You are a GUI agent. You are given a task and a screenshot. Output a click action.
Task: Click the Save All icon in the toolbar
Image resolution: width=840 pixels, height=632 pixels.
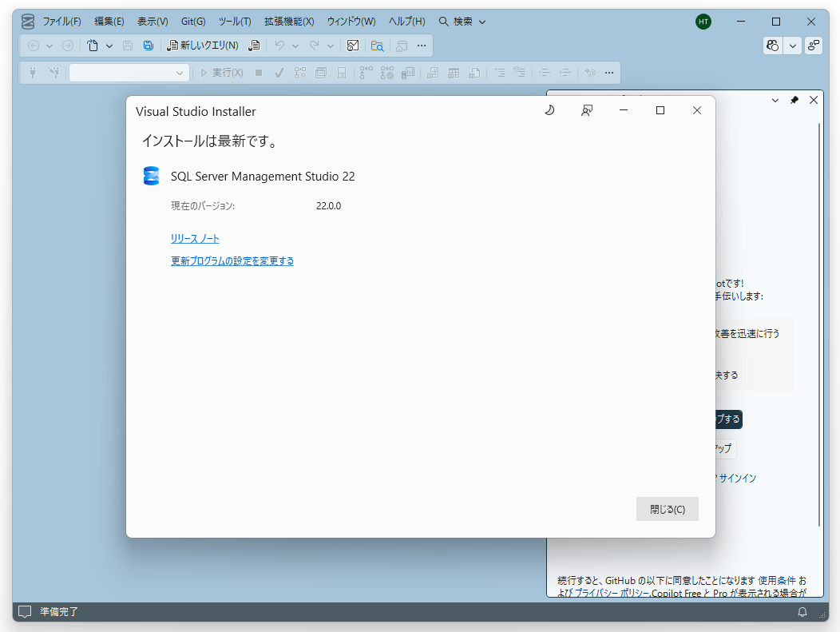pos(149,46)
